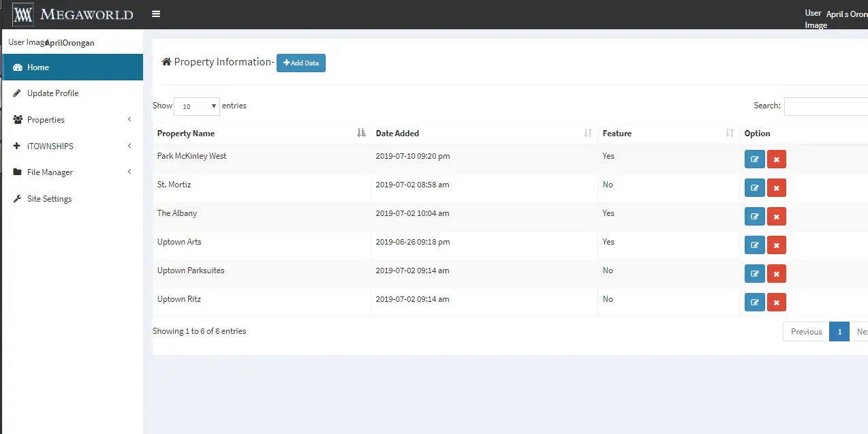Expand the Properties submenu
The image size is (868, 434).
pos(72,120)
